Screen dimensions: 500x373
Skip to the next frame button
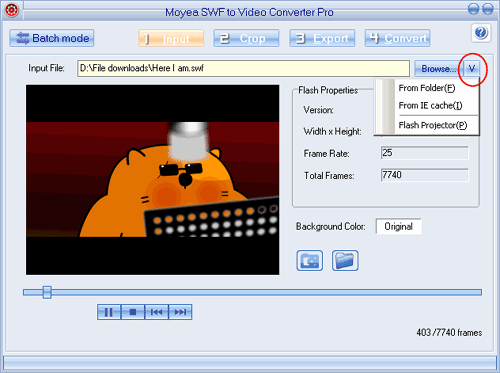[x=180, y=312]
